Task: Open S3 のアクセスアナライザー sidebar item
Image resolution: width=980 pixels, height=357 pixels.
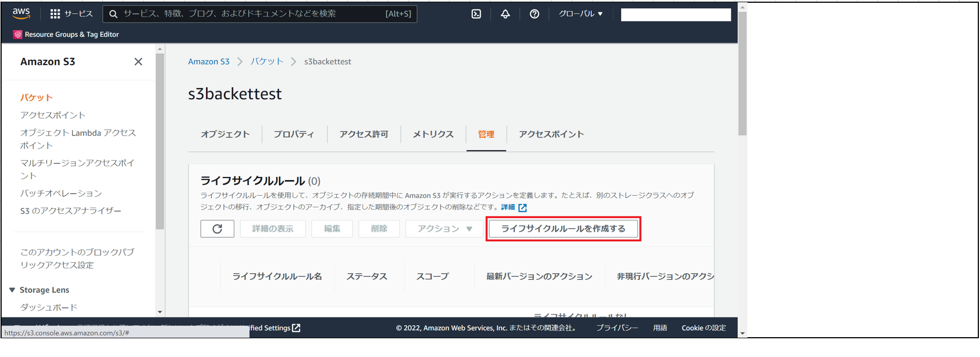Action: point(71,211)
